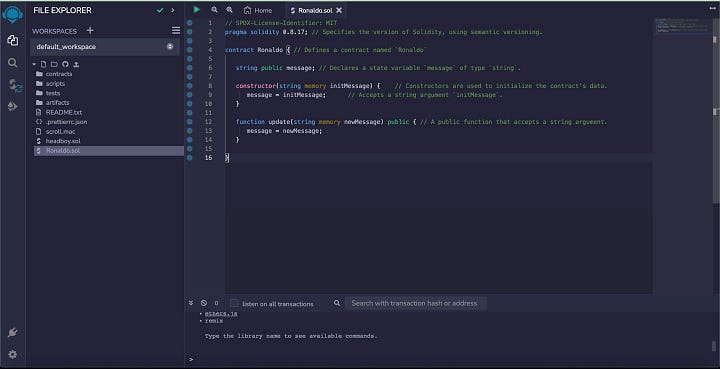Expand the scripts folder

[55, 84]
